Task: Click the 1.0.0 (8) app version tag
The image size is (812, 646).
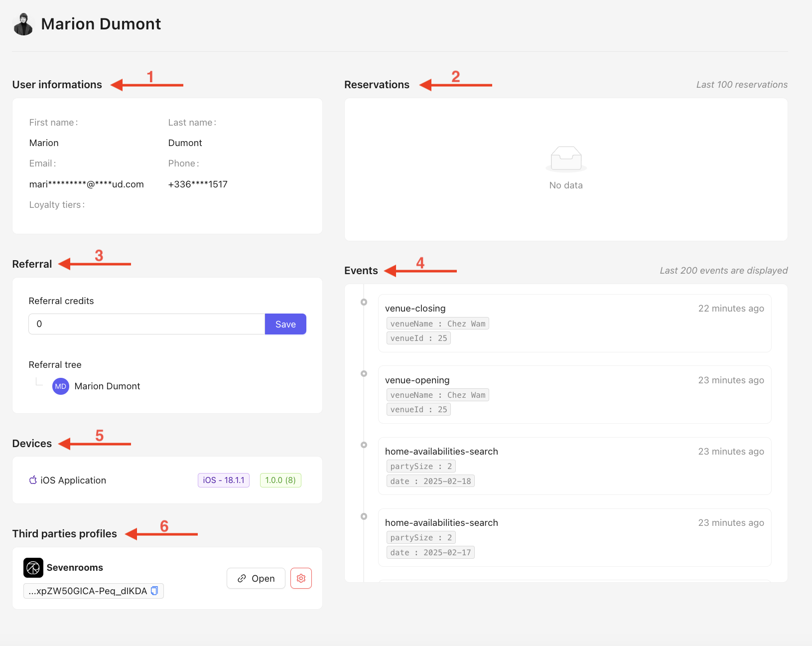Action: (x=280, y=480)
